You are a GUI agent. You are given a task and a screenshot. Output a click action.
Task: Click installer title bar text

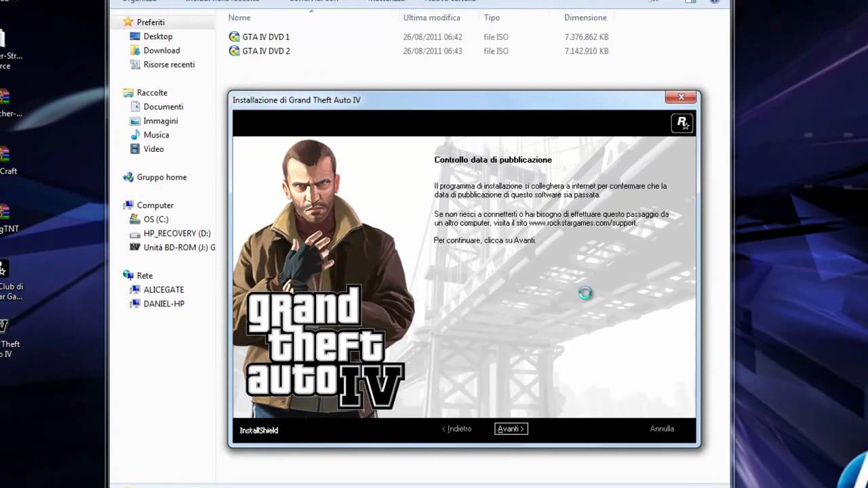coord(296,100)
